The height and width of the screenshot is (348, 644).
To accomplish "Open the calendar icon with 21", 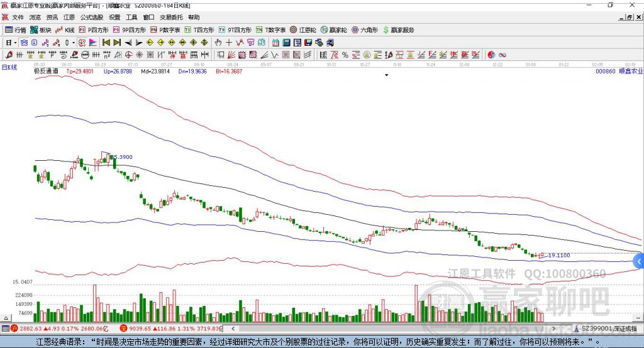I will (275, 43).
